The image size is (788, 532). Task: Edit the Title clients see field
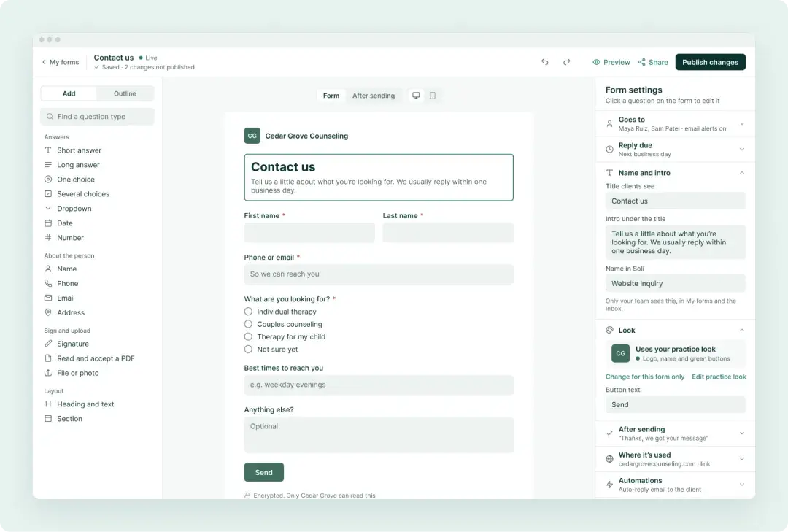coord(676,201)
